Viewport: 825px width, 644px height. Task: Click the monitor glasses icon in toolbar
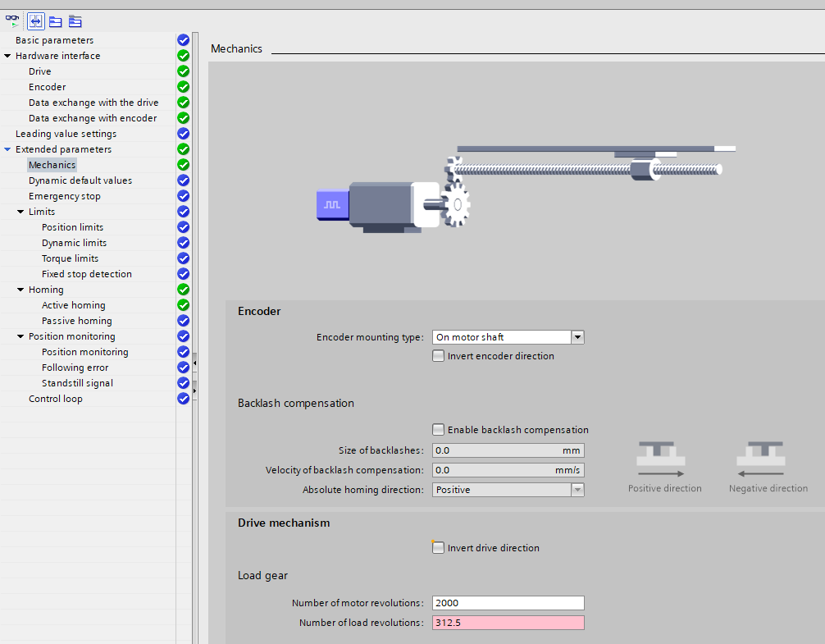click(12, 21)
